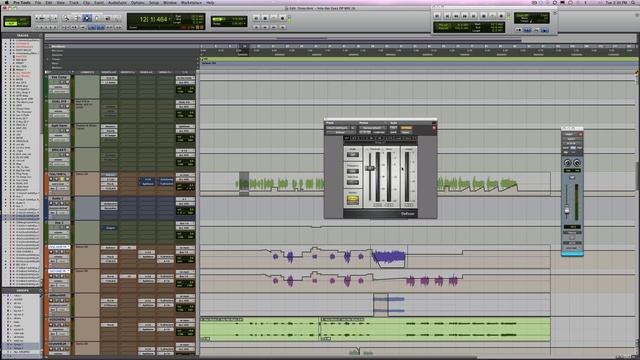Click the menu bar clock

(615, 2)
